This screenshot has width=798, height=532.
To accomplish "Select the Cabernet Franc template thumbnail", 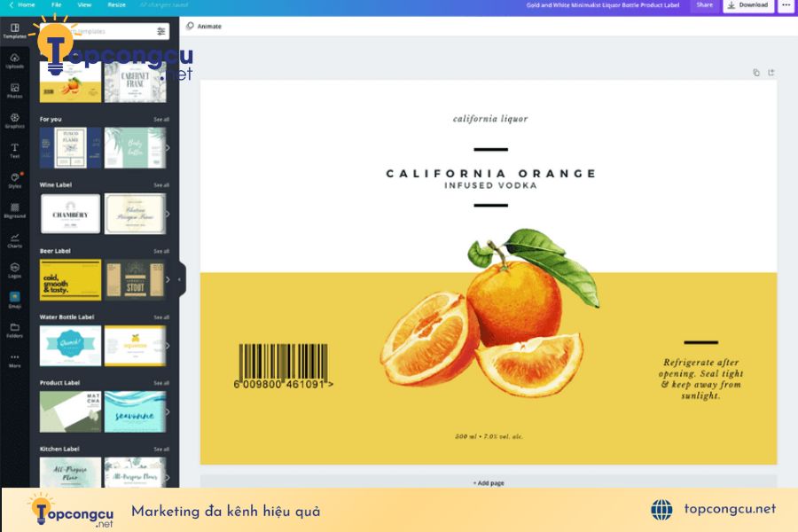I will [x=135, y=83].
